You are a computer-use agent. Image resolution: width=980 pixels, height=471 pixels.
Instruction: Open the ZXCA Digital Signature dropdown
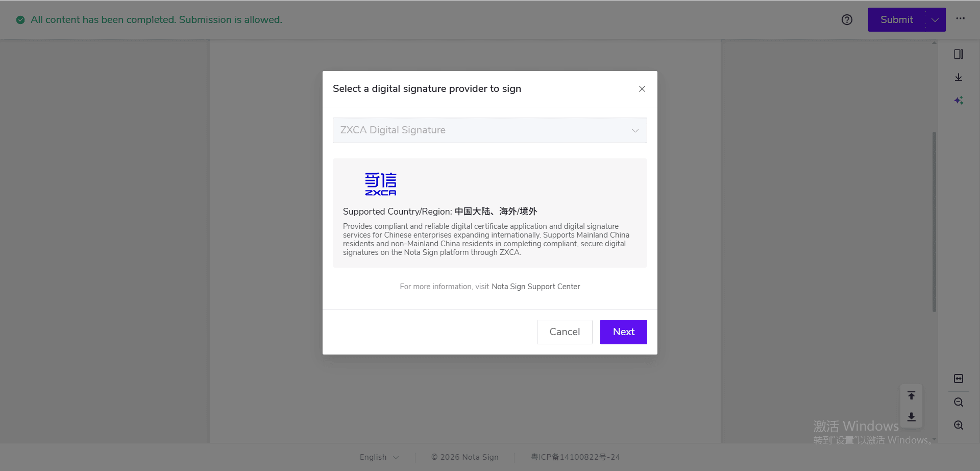coord(490,130)
